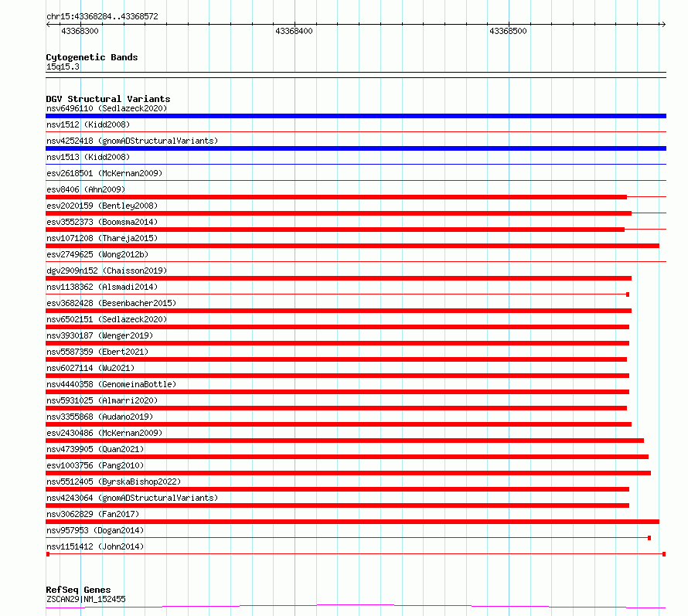Open nsv4739905 (Quan2021) variant label
Screen dimensions: 688x616
[x=95, y=449]
